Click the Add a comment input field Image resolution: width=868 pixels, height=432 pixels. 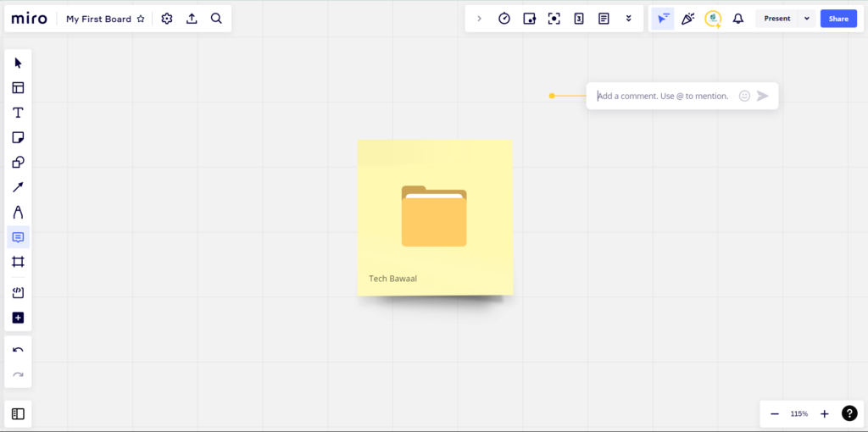click(x=663, y=96)
